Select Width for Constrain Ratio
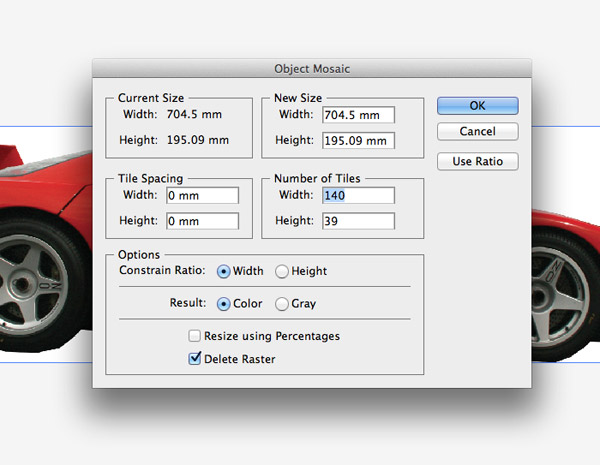 (223, 271)
